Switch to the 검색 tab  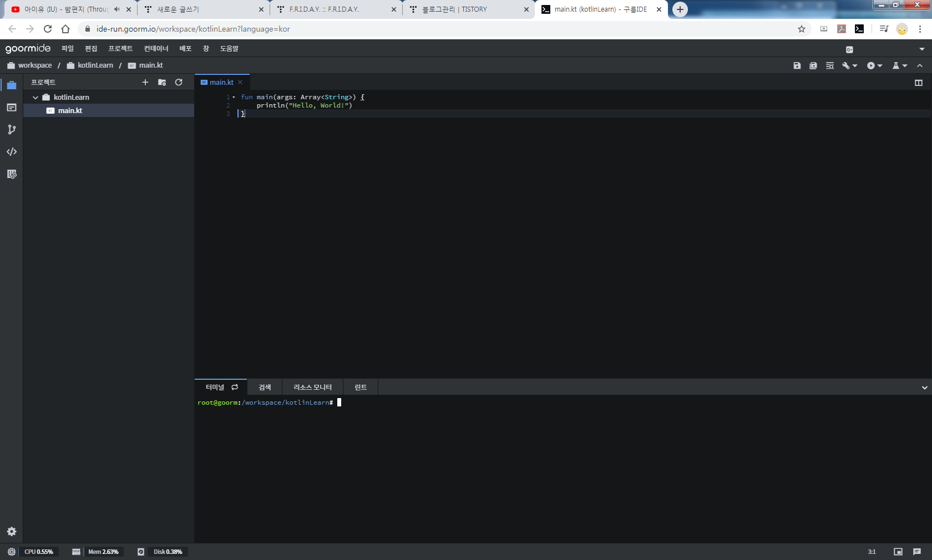coord(265,387)
